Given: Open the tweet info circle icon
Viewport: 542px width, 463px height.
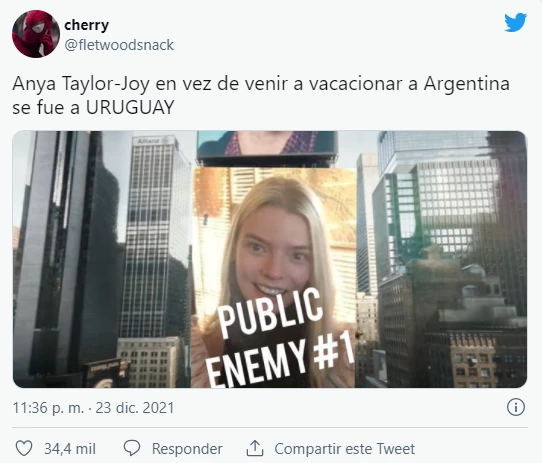Looking at the screenshot, I should [x=516, y=407].
